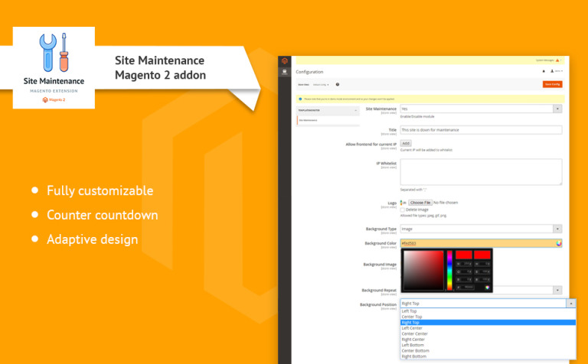Viewport: 588px width, 364px height.
Task: Click the Save Config button
Action: tap(552, 84)
